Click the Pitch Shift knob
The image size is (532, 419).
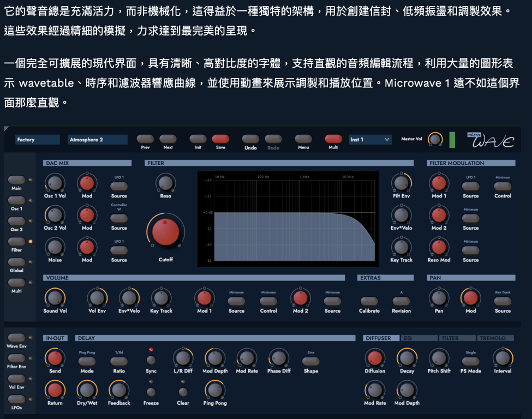click(439, 358)
